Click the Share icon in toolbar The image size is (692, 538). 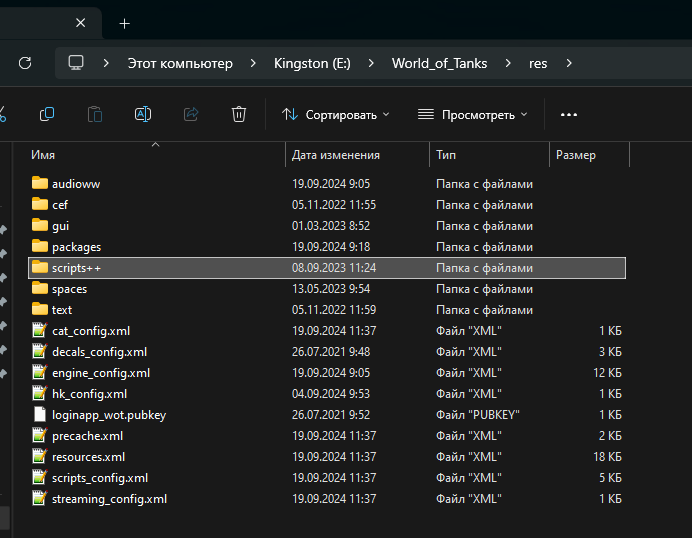coord(190,114)
